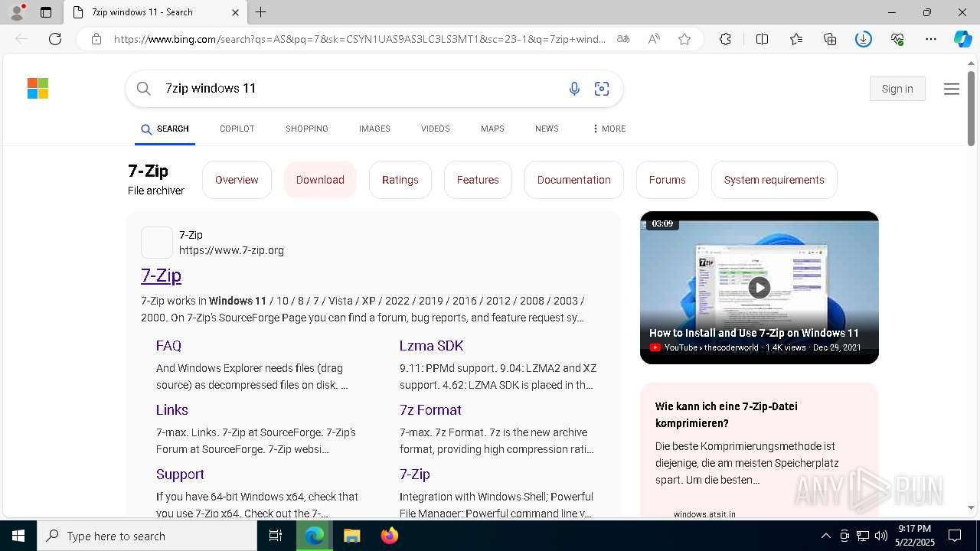Screen dimensions: 980x551
Task: Select the Features chip
Action: point(478,180)
